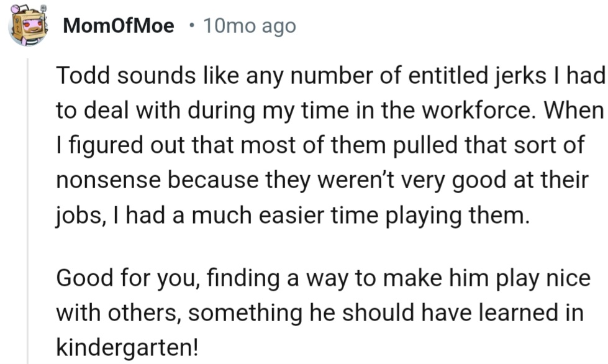Viewport: 608px width, 364px height.
Task: Click MomOfMoe's avatar icon
Action: point(29,25)
